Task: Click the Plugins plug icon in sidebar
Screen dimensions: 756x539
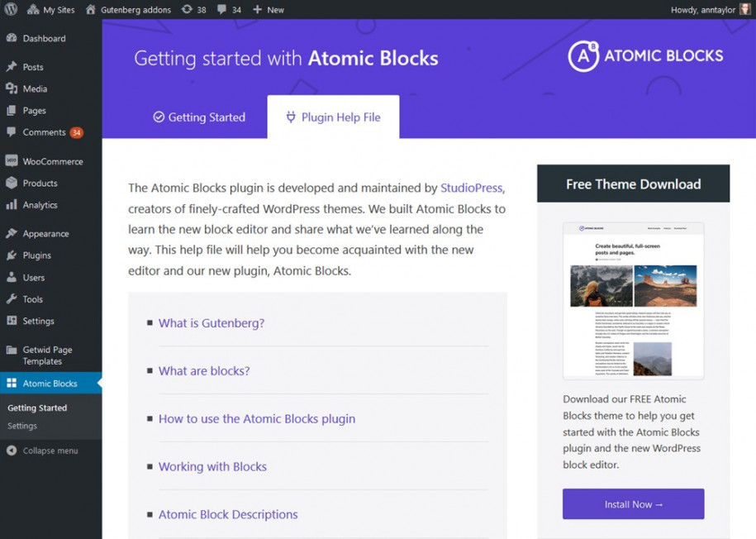Action: pos(13,255)
